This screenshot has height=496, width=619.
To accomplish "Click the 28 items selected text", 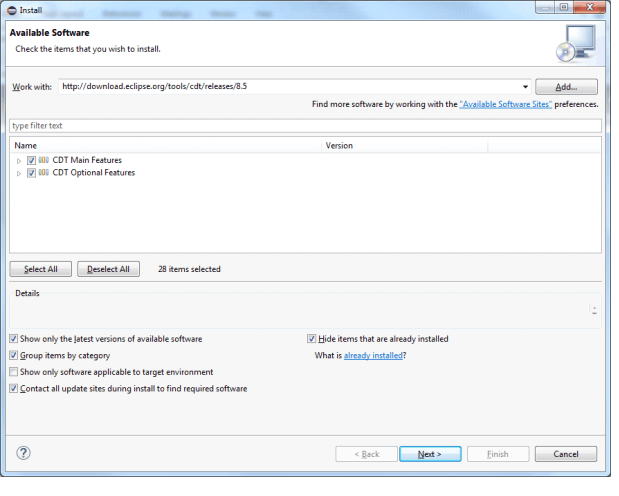I will tap(189, 269).
